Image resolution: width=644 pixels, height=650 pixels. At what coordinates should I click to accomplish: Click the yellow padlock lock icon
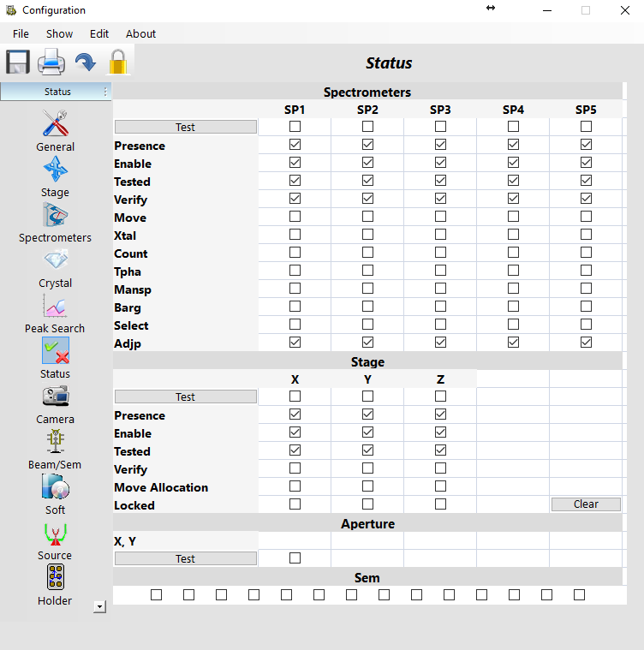click(117, 63)
